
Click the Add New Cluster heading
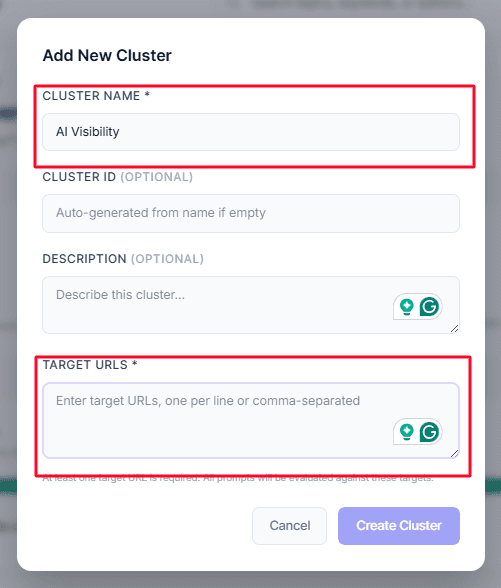[x=107, y=56]
